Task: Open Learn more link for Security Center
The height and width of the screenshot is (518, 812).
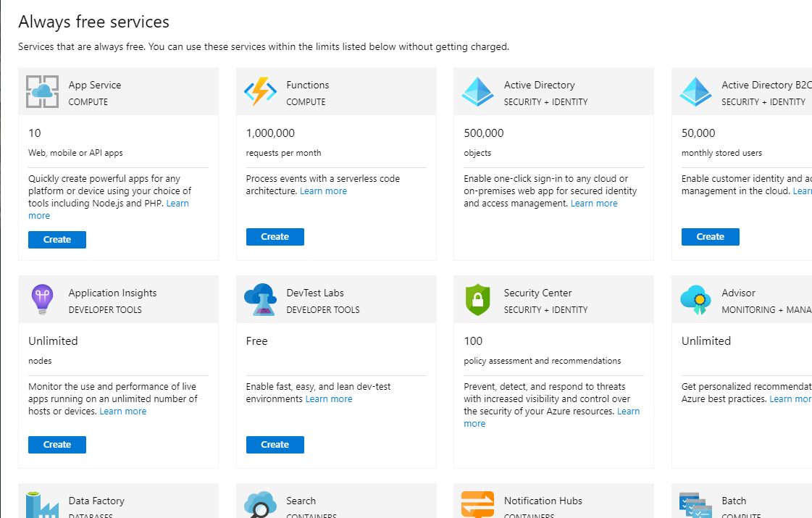Action: click(628, 412)
